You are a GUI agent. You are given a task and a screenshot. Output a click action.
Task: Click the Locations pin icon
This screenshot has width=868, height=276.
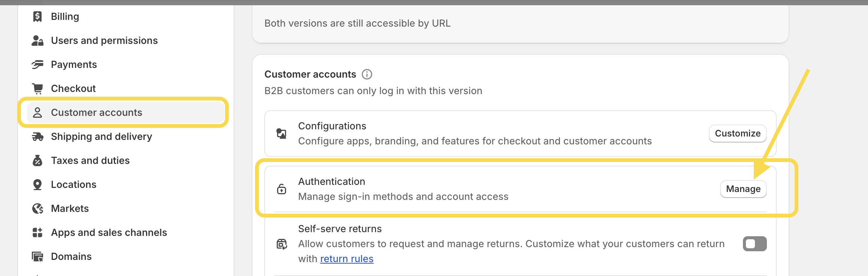[37, 184]
